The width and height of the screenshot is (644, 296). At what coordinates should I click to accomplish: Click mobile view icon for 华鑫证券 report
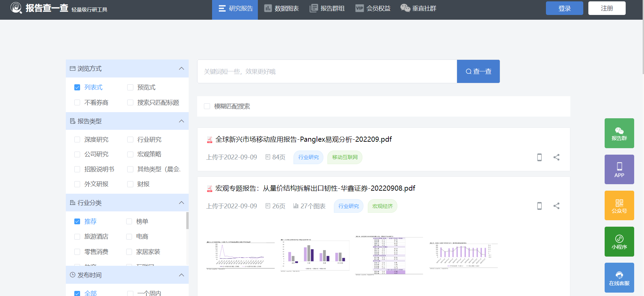[x=539, y=206]
